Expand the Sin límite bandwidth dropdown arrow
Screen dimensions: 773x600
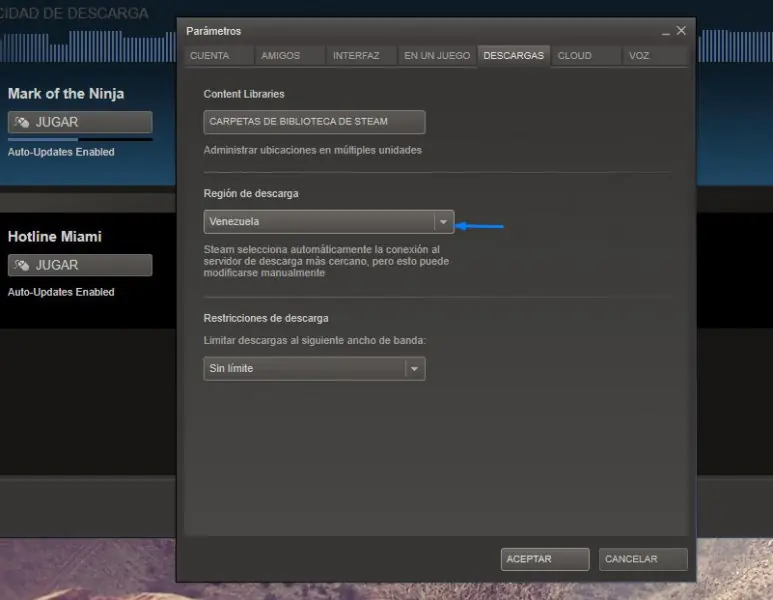pos(415,369)
